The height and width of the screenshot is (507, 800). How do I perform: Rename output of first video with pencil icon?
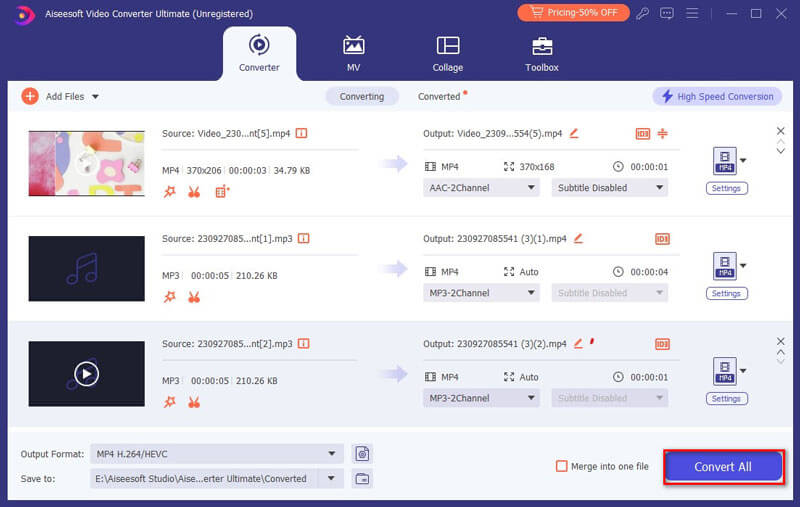pos(574,133)
